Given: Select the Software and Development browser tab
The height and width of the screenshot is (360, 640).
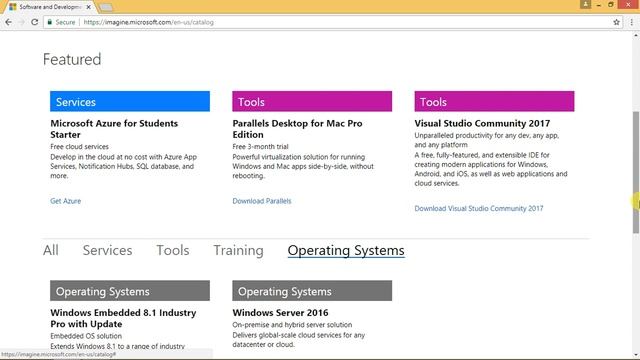Looking at the screenshot, I should [x=50, y=7].
